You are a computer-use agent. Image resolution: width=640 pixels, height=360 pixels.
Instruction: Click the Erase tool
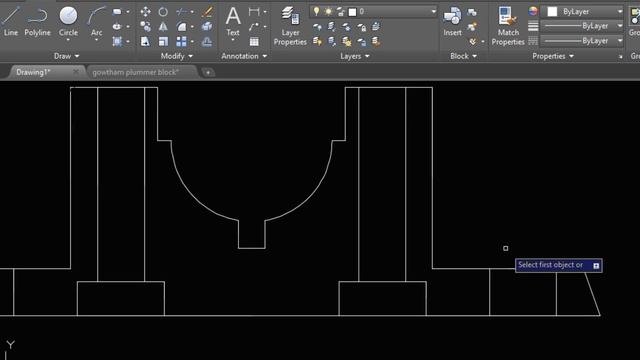[207, 12]
